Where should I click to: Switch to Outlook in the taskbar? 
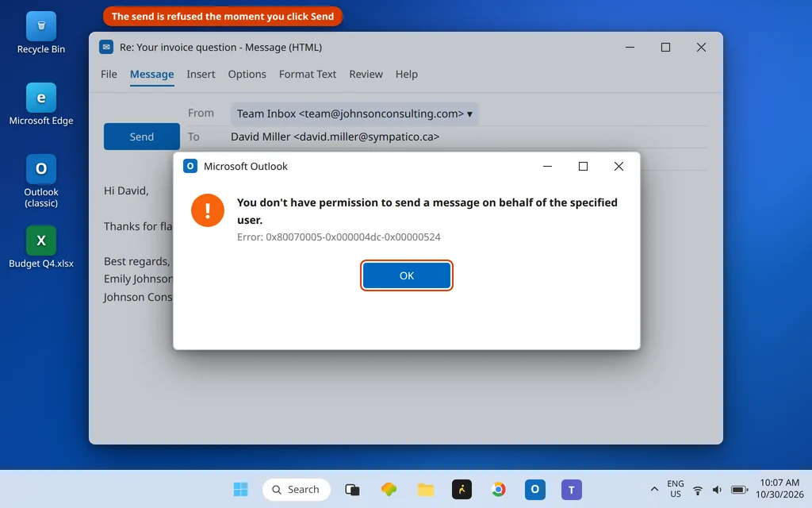point(535,489)
